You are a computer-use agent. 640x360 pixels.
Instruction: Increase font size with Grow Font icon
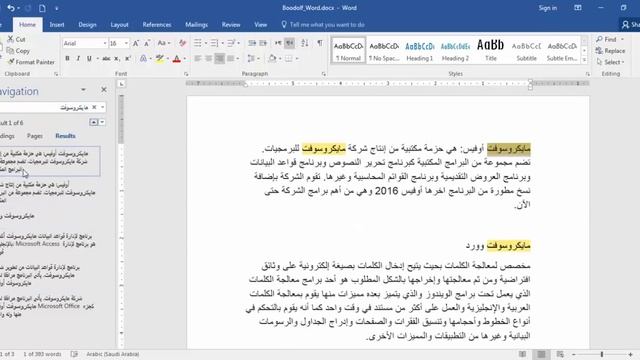[136, 43]
